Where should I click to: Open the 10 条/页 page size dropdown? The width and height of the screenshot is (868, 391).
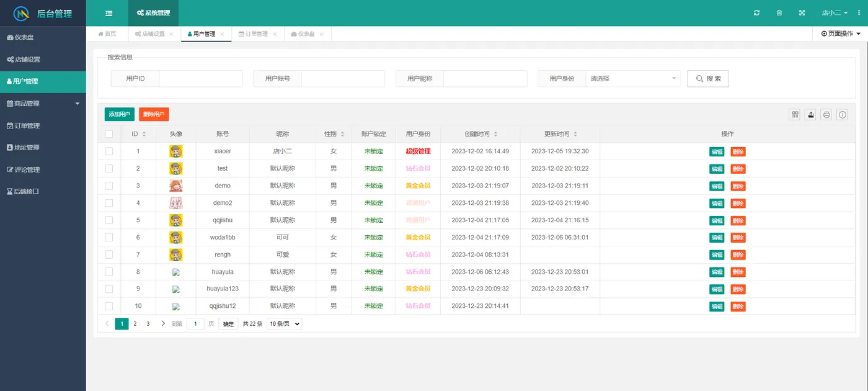pos(284,323)
